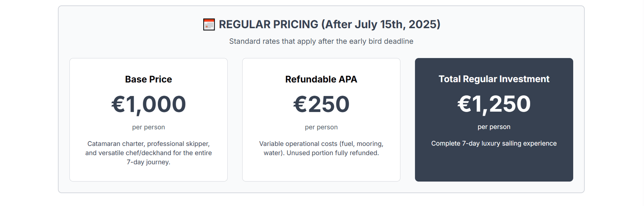This screenshot has height=206, width=644.
Task: Click 'Complete 7-day luxury sailing experience' text
Action: click(x=494, y=143)
